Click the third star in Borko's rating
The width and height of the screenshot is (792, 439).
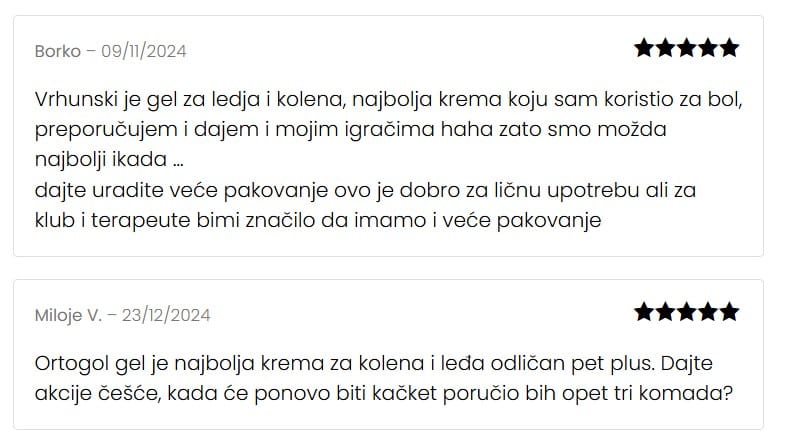click(687, 48)
